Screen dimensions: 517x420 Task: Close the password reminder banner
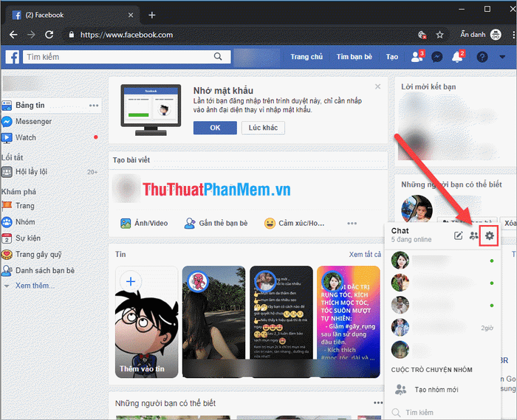pos(377,86)
